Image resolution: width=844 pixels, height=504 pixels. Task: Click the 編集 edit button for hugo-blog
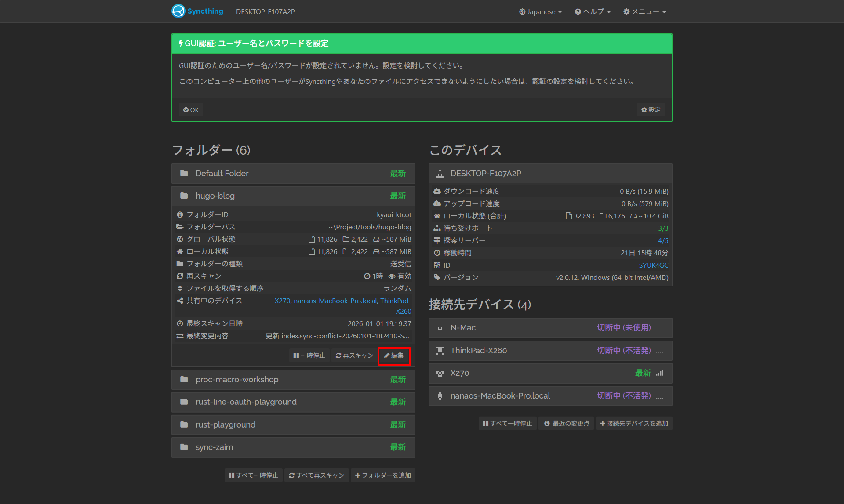[x=394, y=355]
